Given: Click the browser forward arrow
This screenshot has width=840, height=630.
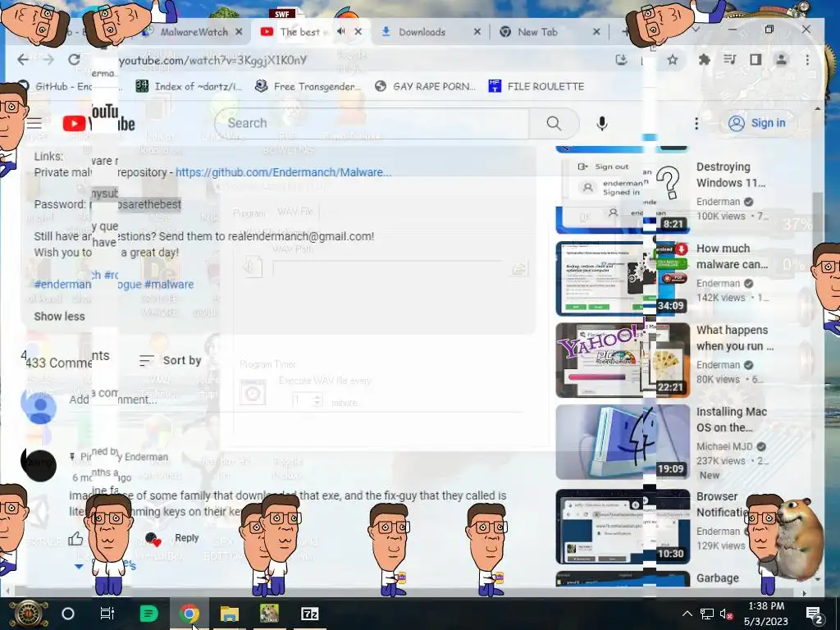Looking at the screenshot, I should (x=48, y=59).
